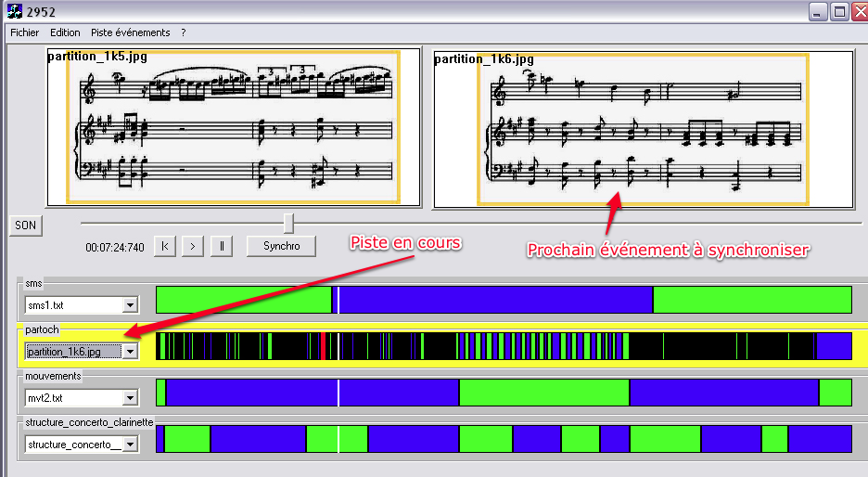Click the application icon in title bar
The width and height of the screenshot is (868, 477).
click(15, 11)
